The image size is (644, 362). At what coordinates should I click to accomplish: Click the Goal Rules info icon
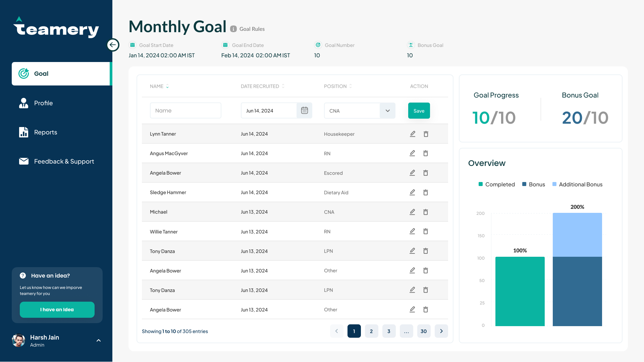pos(233,29)
